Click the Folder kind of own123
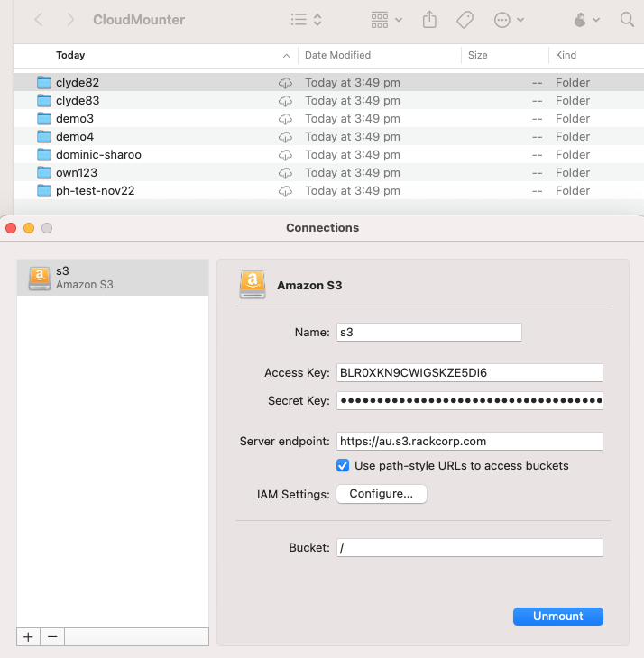Image resolution: width=644 pixels, height=658 pixels. tap(573, 173)
